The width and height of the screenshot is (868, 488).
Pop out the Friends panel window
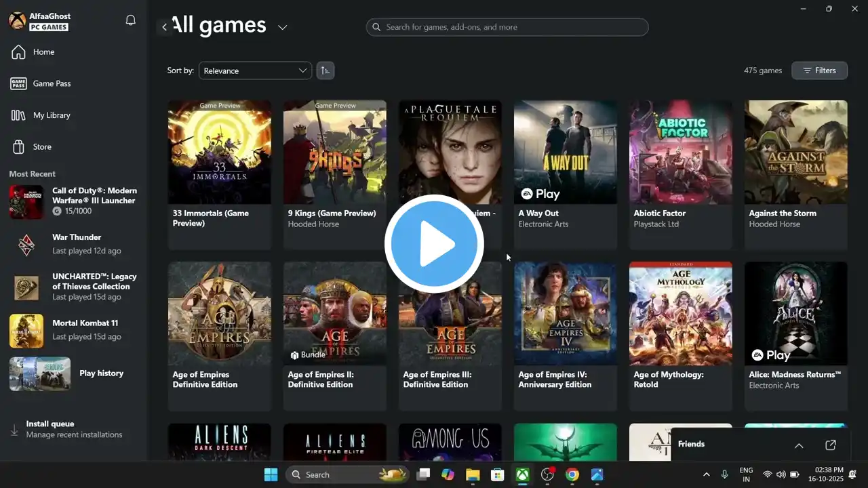831,445
